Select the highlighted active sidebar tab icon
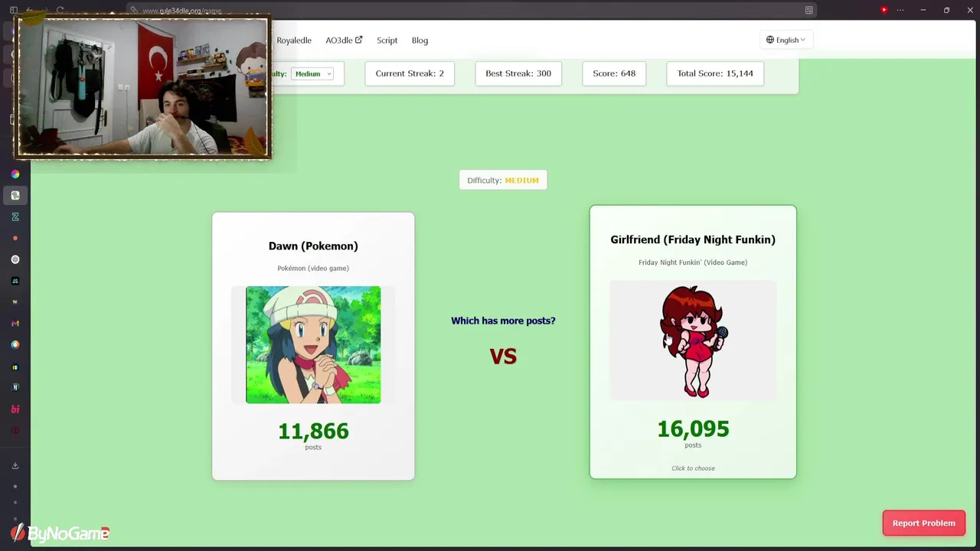The height and width of the screenshot is (551, 980). pos(15,196)
